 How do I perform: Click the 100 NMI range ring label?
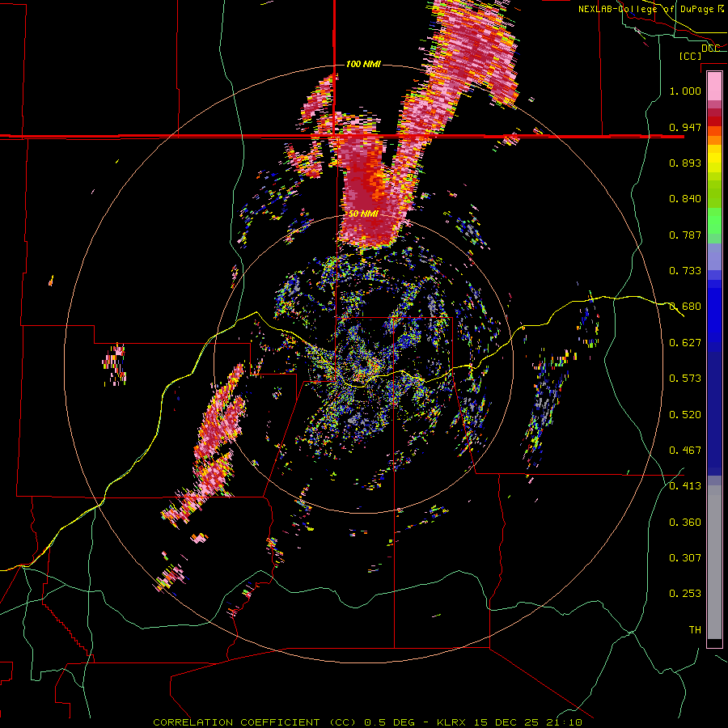pos(363,64)
